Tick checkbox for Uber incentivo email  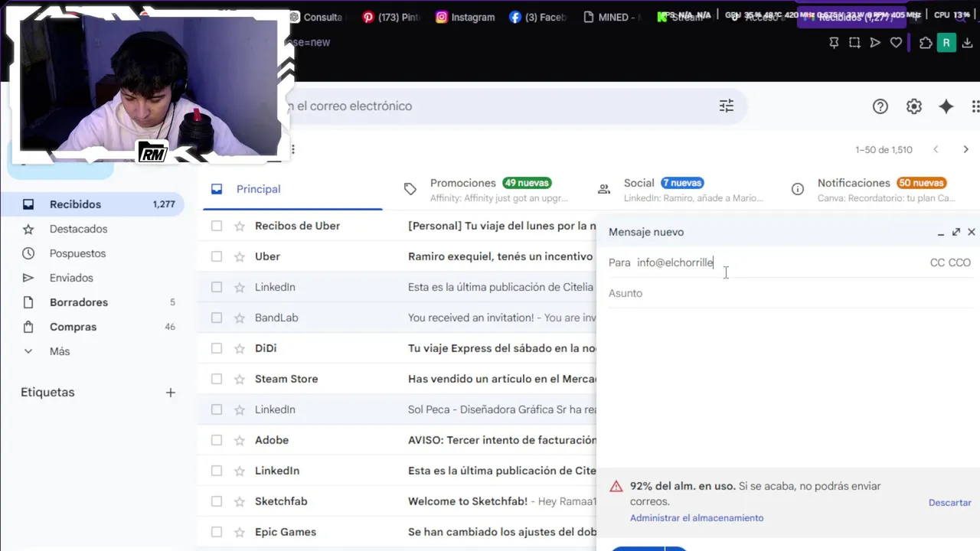point(217,256)
